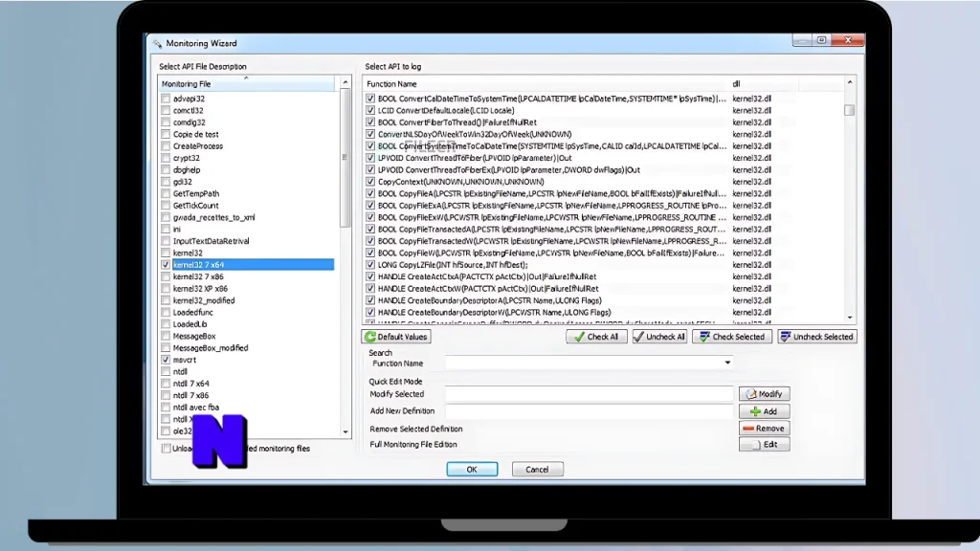Click the Remove button
This screenshot has height=551, width=980.
[x=765, y=429]
